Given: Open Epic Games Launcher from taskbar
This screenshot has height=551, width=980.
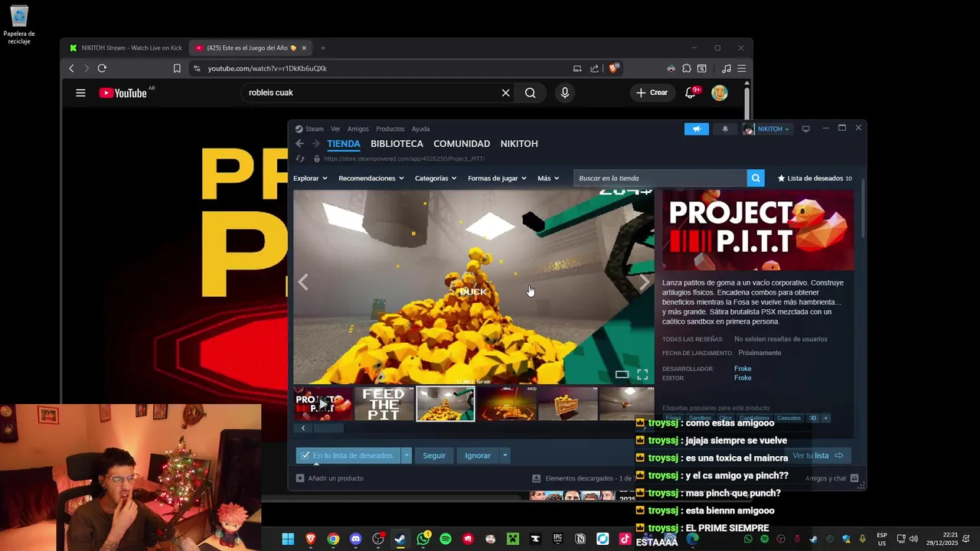Looking at the screenshot, I should (558, 540).
